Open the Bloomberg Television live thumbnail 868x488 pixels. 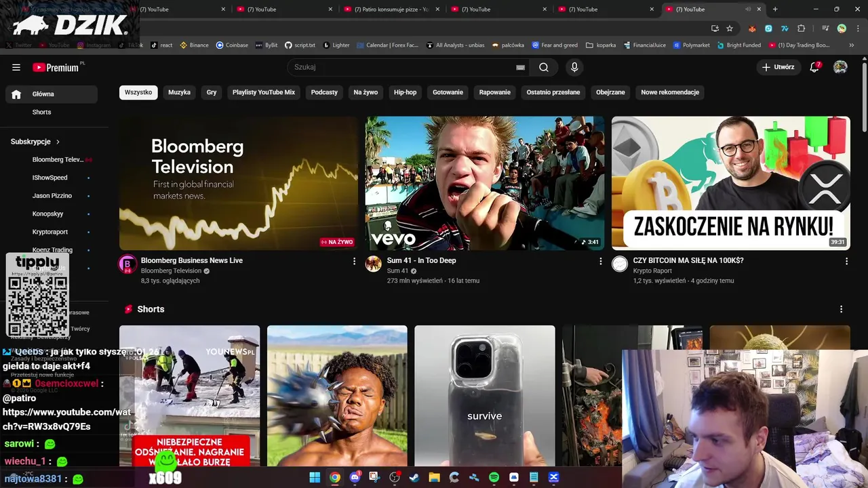(239, 183)
